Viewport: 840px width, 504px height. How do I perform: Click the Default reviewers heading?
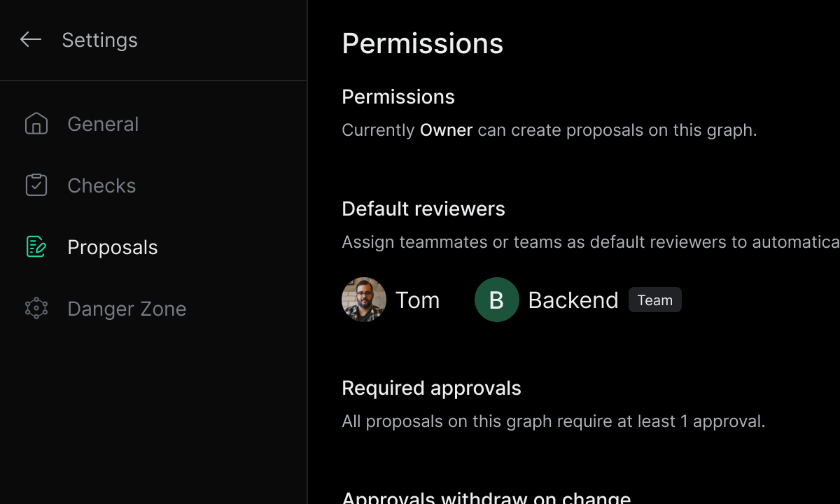point(423,209)
